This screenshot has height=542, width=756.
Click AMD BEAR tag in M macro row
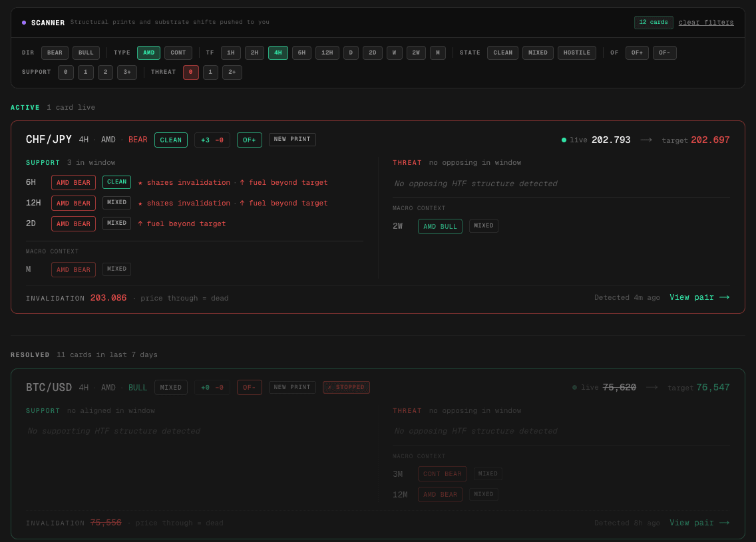point(73,270)
